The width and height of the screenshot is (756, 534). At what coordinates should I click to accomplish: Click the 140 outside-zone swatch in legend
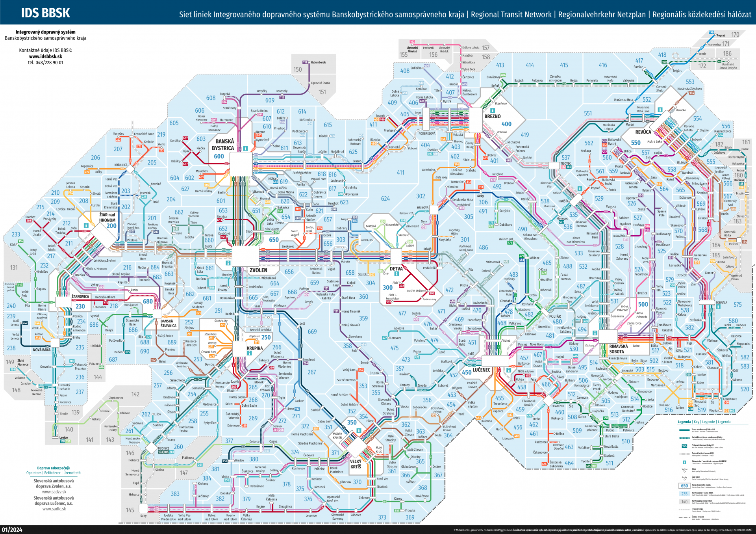(x=684, y=502)
